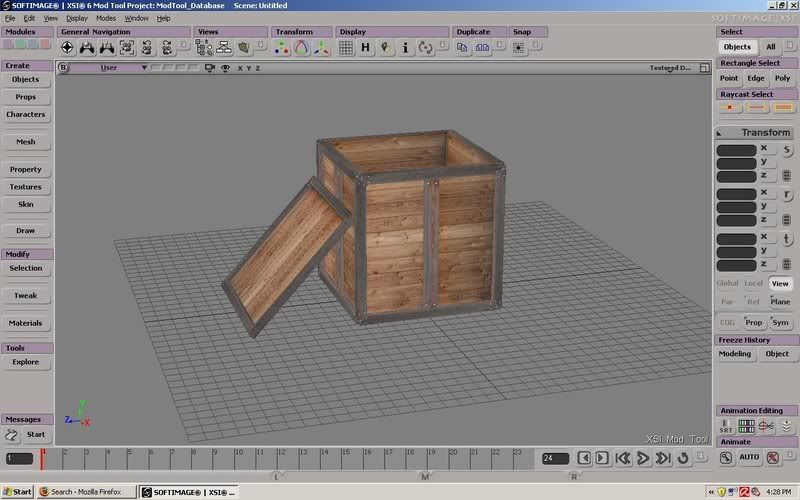The height and width of the screenshot is (500, 800).
Task: Toggle AUTO key mode
Action: point(749,458)
